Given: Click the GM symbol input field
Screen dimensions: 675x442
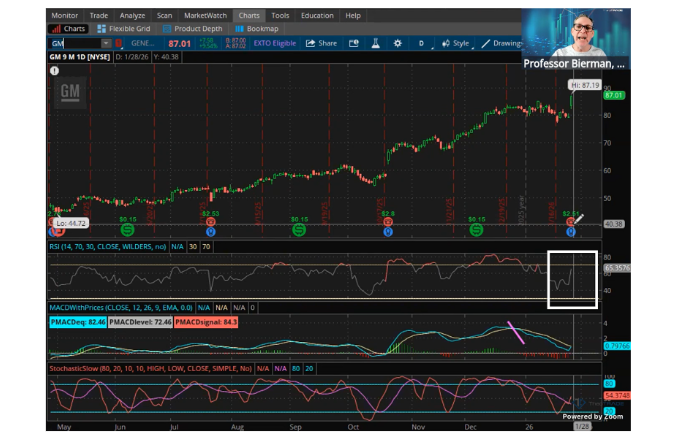Looking at the screenshot, I should 75,44.
